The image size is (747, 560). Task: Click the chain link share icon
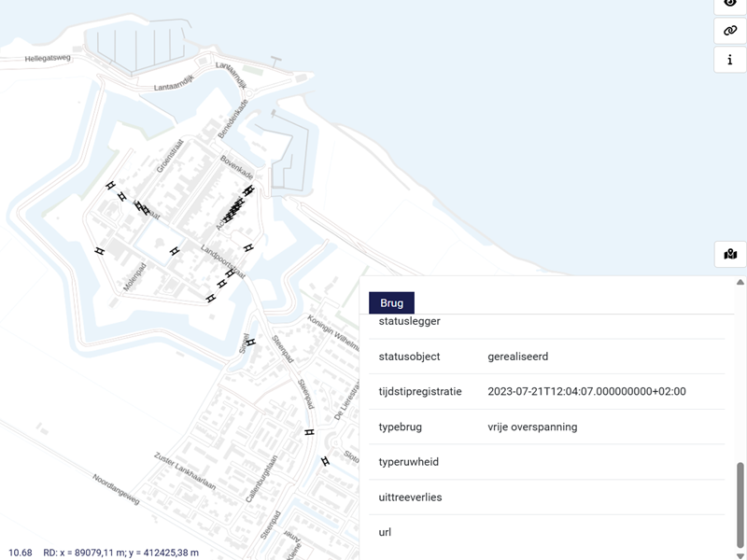[x=730, y=30]
